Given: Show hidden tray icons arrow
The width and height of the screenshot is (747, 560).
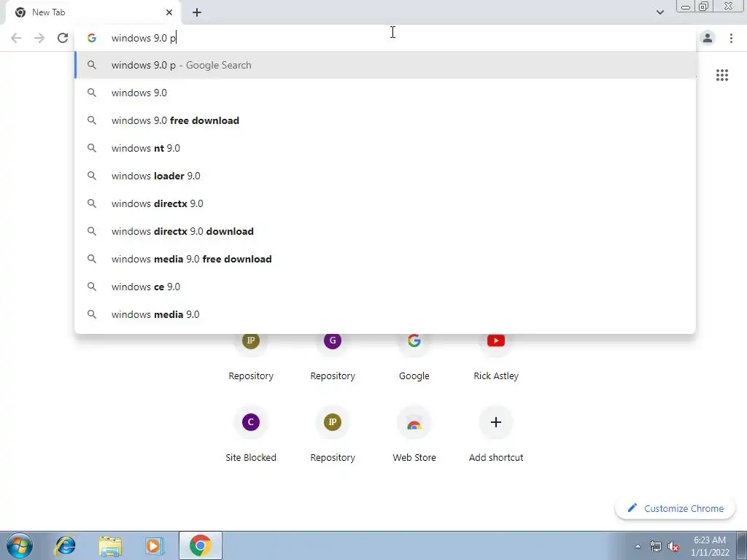Looking at the screenshot, I should (x=638, y=547).
